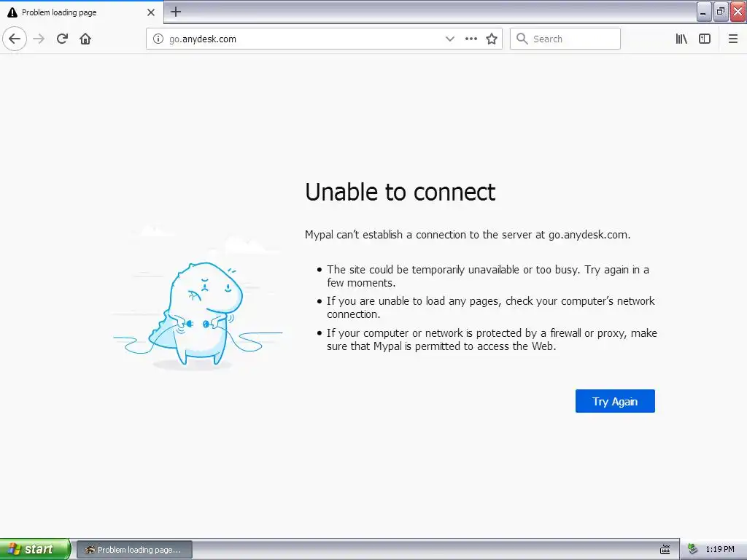
Task: Click the Try Again button
Action: tap(615, 401)
